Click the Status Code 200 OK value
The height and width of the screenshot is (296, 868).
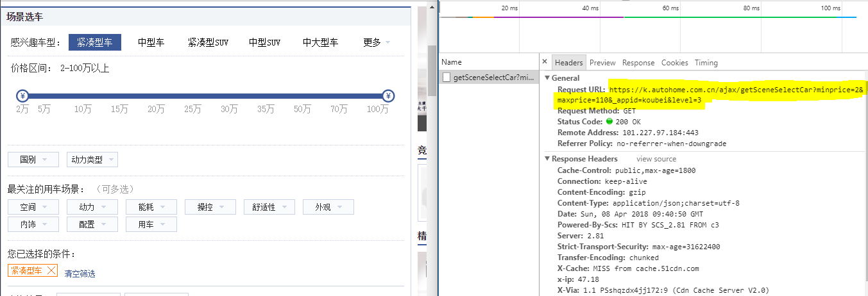pyautogui.click(x=623, y=122)
